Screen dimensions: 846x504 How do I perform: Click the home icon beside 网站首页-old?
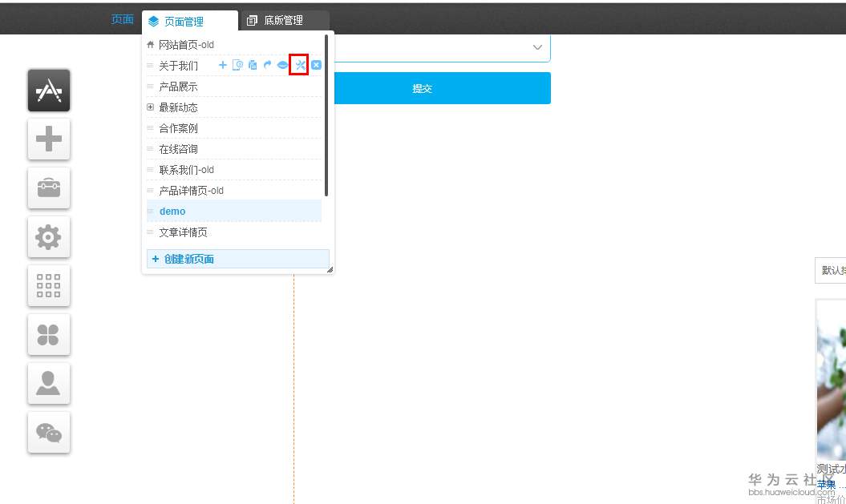[151, 45]
